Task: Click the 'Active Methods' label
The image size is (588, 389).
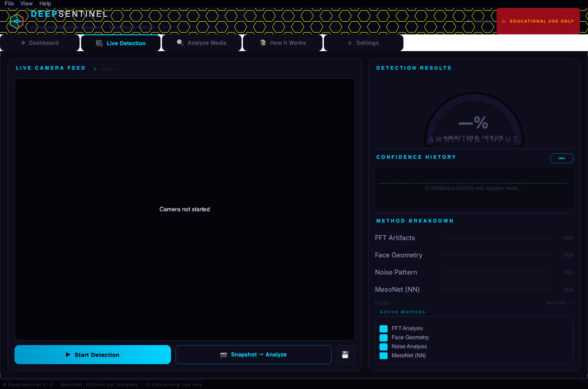Action: pos(403,312)
